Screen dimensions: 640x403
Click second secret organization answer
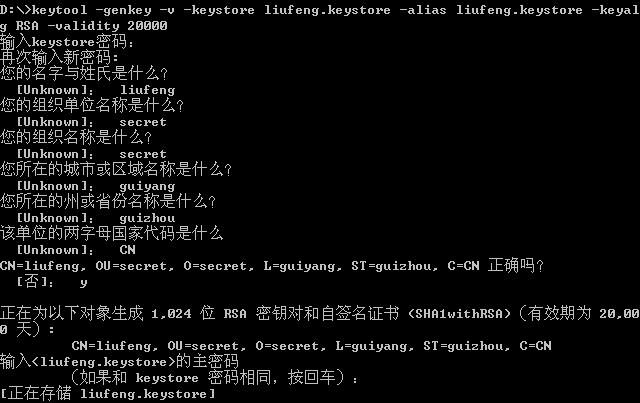pos(143,154)
